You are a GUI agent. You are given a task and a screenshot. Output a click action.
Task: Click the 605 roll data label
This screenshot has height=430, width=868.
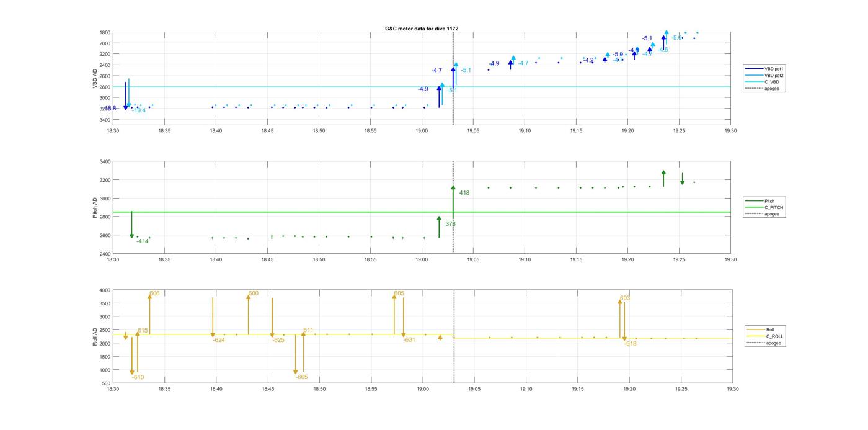point(399,293)
